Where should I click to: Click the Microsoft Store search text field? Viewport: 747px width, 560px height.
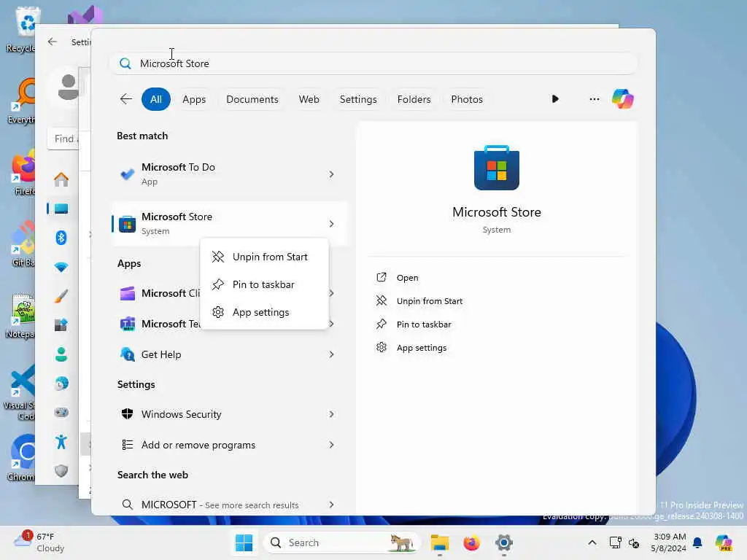[373, 63]
